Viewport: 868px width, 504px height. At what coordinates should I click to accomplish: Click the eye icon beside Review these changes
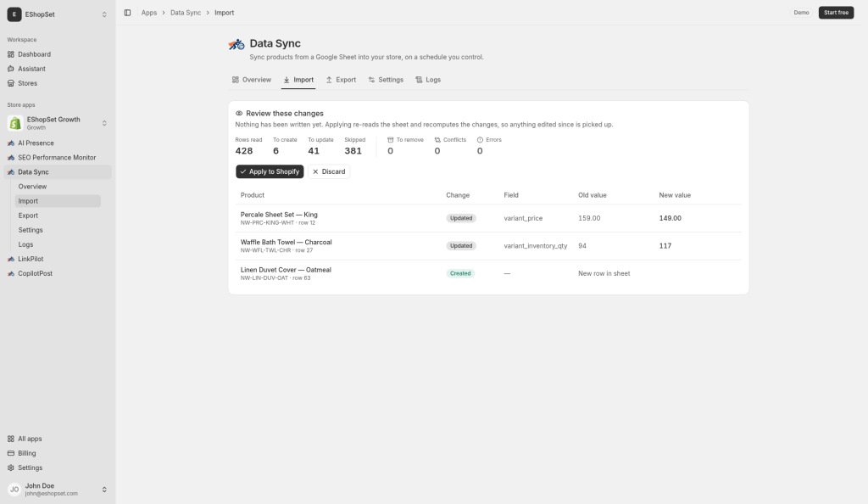click(239, 114)
